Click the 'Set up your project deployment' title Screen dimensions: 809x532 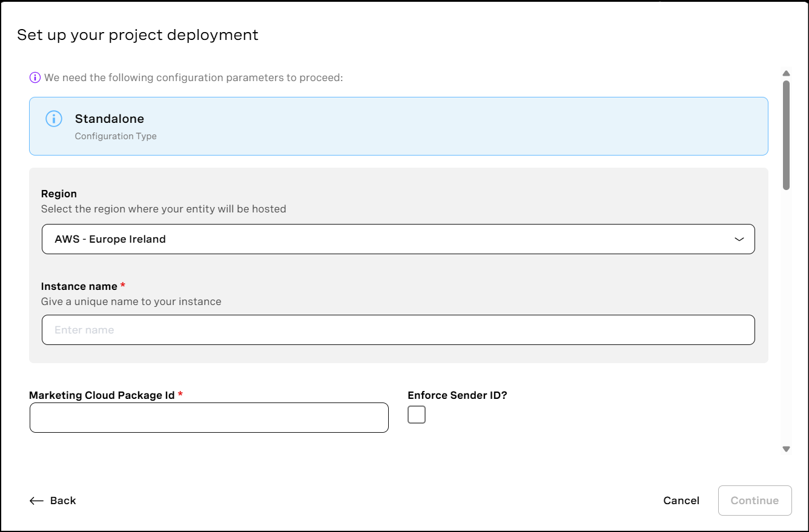tap(137, 35)
